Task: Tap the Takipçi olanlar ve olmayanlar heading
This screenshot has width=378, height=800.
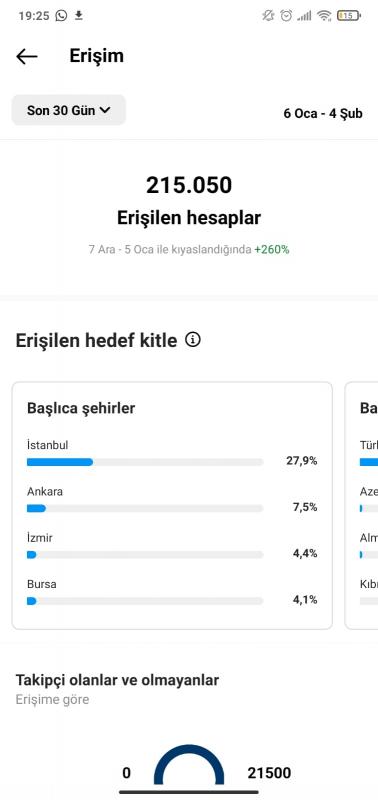Action: (117, 680)
